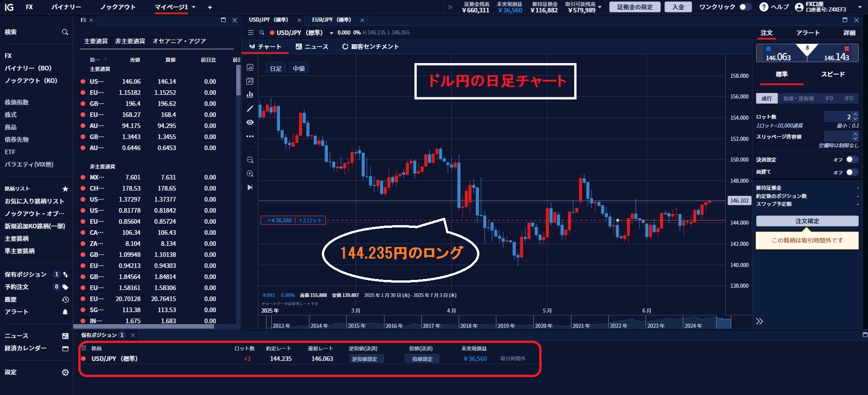Screen dimensions: 868x395
Task: Select the pencil drawing tool
Action: 250,109
